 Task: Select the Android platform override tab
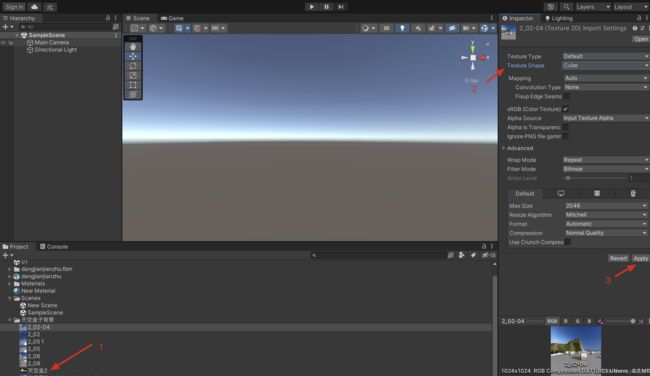pos(633,194)
